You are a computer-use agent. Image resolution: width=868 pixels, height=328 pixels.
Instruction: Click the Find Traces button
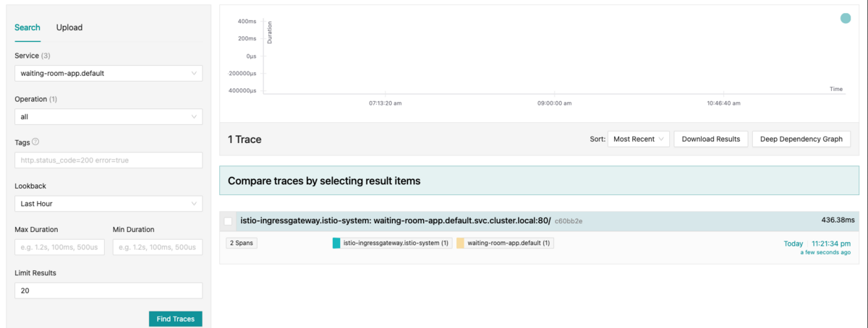[x=176, y=319]
